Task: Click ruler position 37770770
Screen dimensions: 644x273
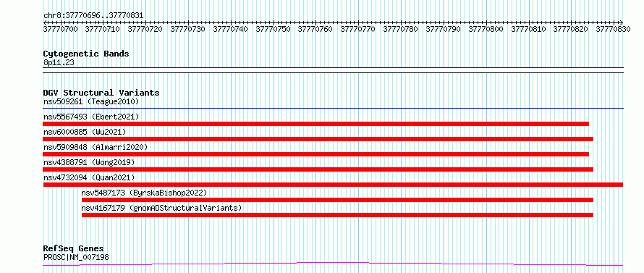Action: (358, 29)
